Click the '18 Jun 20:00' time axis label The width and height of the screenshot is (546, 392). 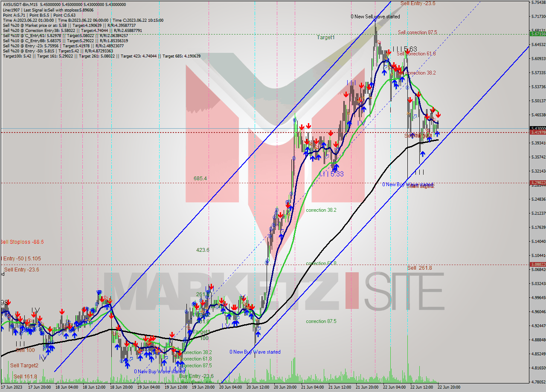[x=122, y=387]
